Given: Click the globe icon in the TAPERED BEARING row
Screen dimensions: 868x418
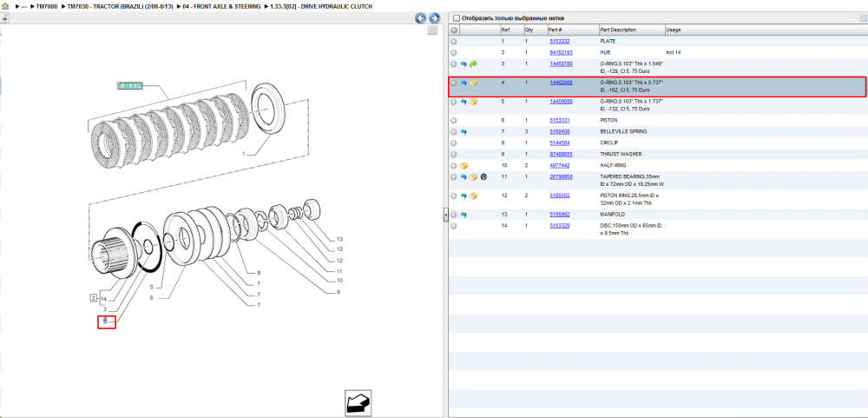Looking at the screenshot, I should pyautogui.click(x=483, y=177).
